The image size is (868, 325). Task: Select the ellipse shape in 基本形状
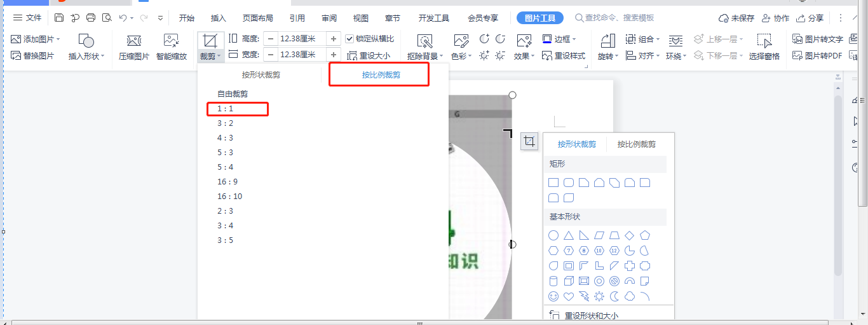click(x=553, y=235)
